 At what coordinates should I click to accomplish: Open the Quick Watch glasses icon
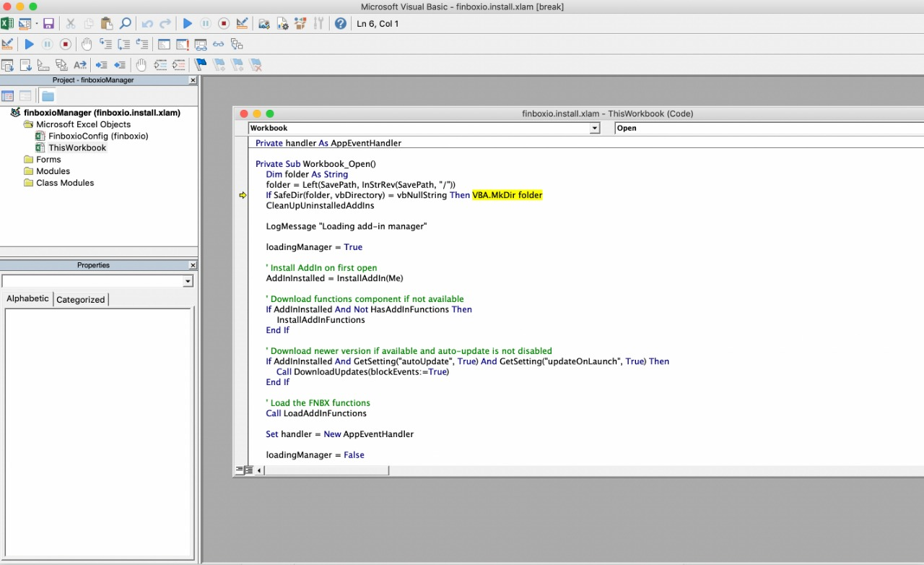tap(218, 45)
